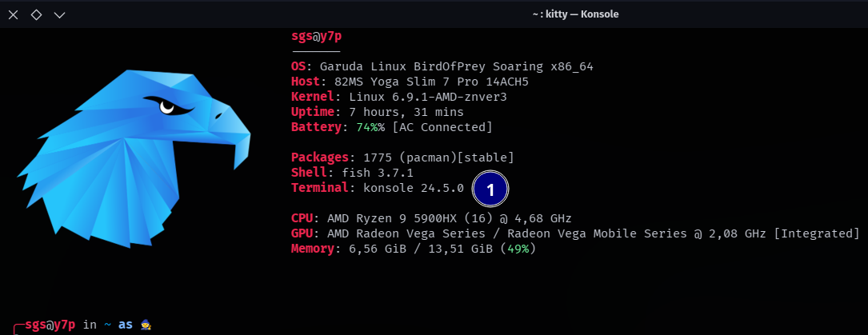The height and width of the screenshot is (335, 868).
Task: Click the OS line showing Garuda Linux
Action: point(442,67)
